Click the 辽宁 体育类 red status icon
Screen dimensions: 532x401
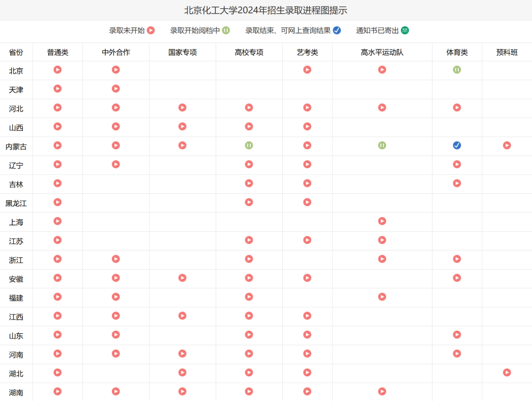457,164
